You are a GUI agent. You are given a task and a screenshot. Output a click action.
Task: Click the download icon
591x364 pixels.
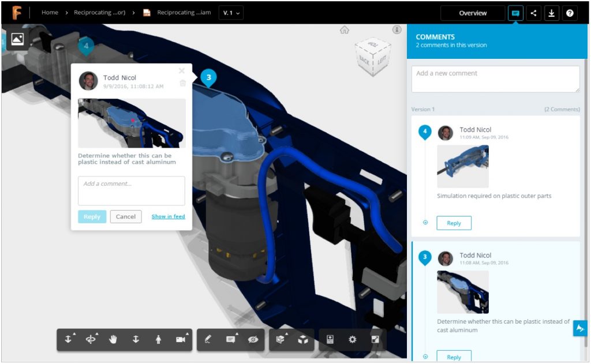pos(551,13)
